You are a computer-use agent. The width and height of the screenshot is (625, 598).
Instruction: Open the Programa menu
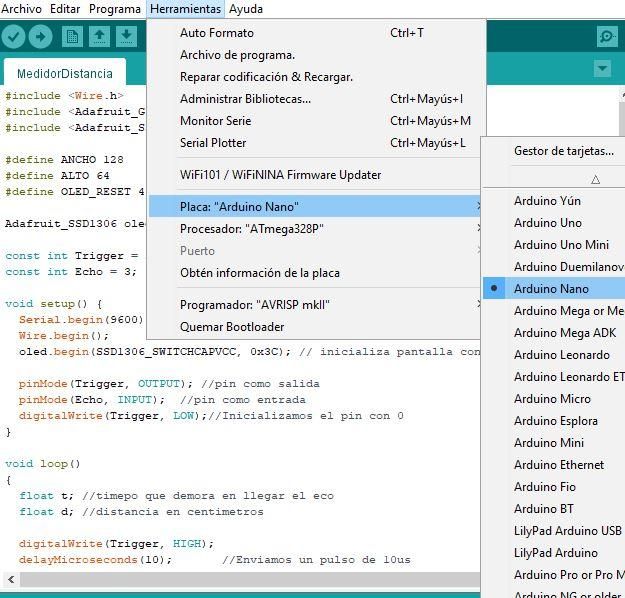coord(115,9)
